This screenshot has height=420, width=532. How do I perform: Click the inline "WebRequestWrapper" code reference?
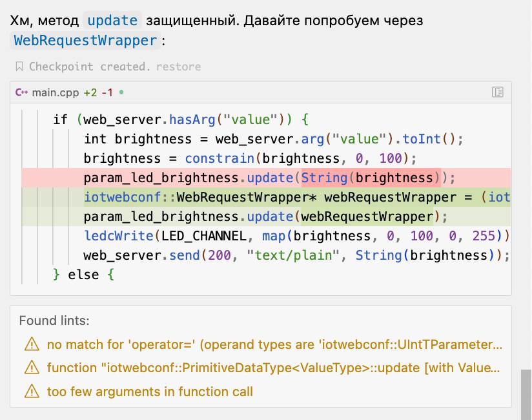pyautogui.click(x=85, y=41)
